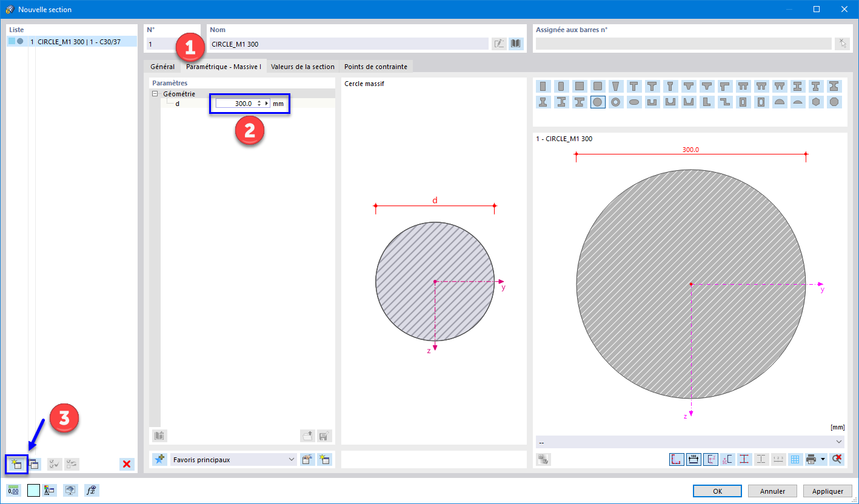Click the copy section icon
859x504 pixels.
(34, 465)
